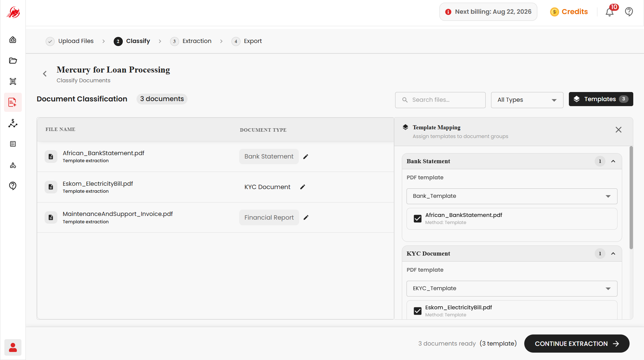Click the 3 documents ready status text
The height and width of the screenshot is (360, 644).
pos(447,344)
